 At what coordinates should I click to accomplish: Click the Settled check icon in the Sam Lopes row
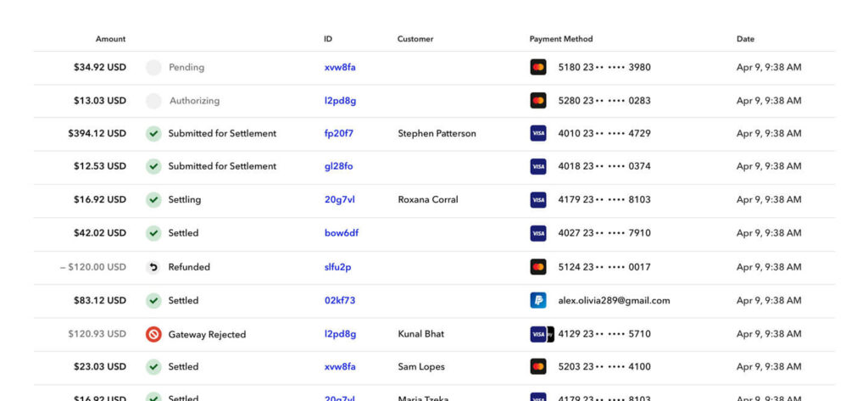pos(153,366)
